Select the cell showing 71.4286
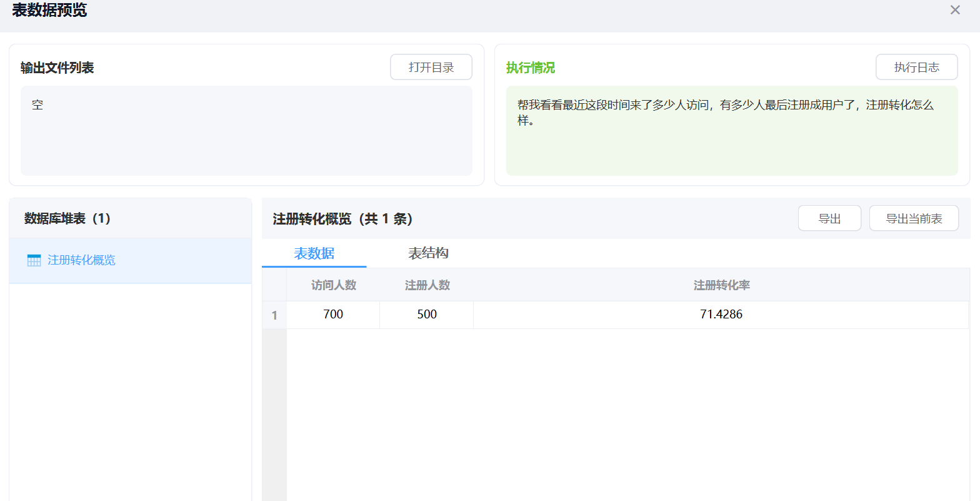Screen dimensions: 980x501 tap(721, 315)
